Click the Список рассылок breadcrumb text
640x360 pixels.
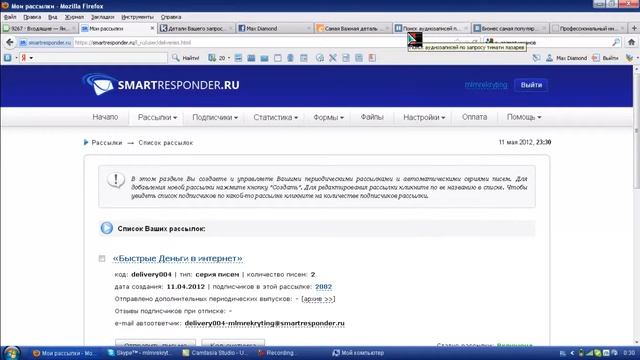pyautogui.click(x=166, y=142)
